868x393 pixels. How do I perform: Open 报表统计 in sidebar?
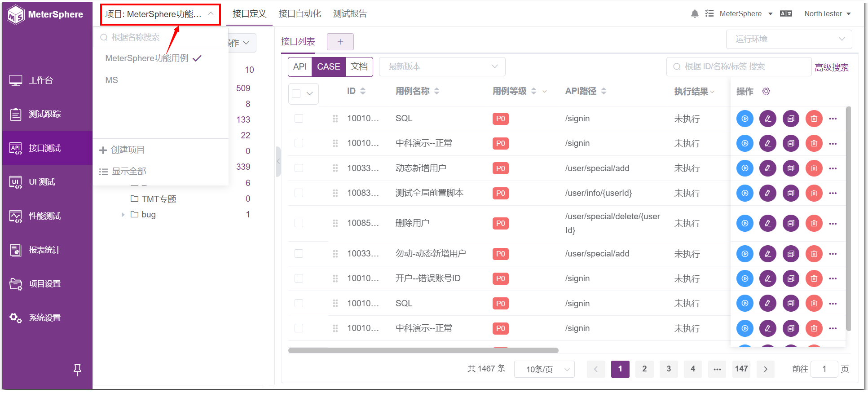47,250
